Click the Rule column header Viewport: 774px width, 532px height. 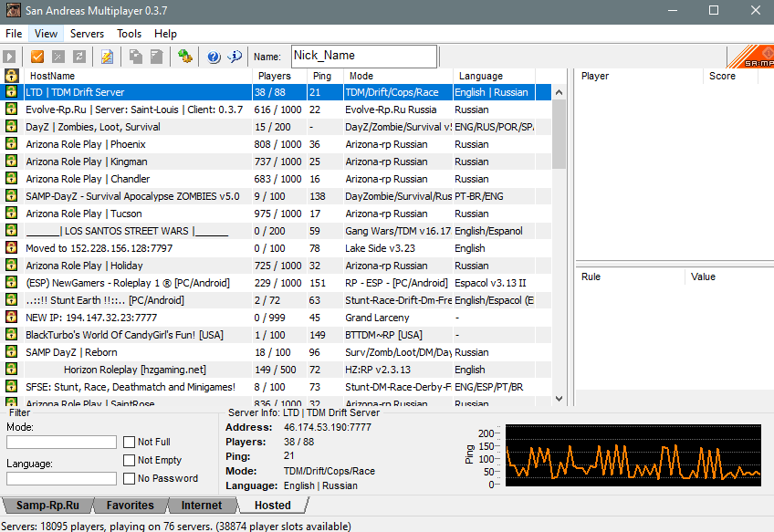click(631, 276)
